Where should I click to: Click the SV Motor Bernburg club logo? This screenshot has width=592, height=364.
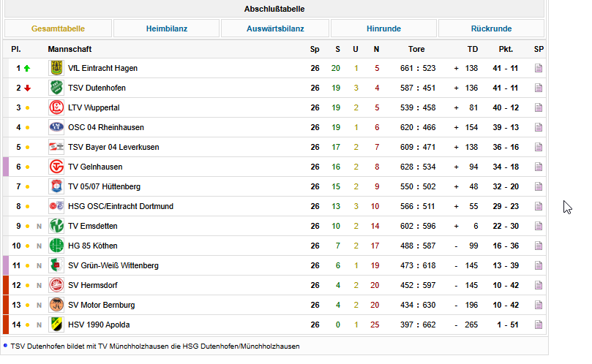click(56, 305)
